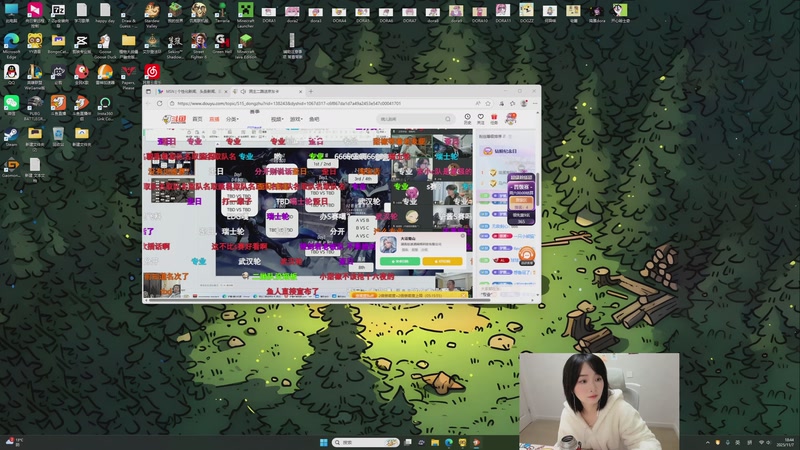Click the browser address bar URL
This screenshot has width=800, height=450.
click(x=289, y=103)
